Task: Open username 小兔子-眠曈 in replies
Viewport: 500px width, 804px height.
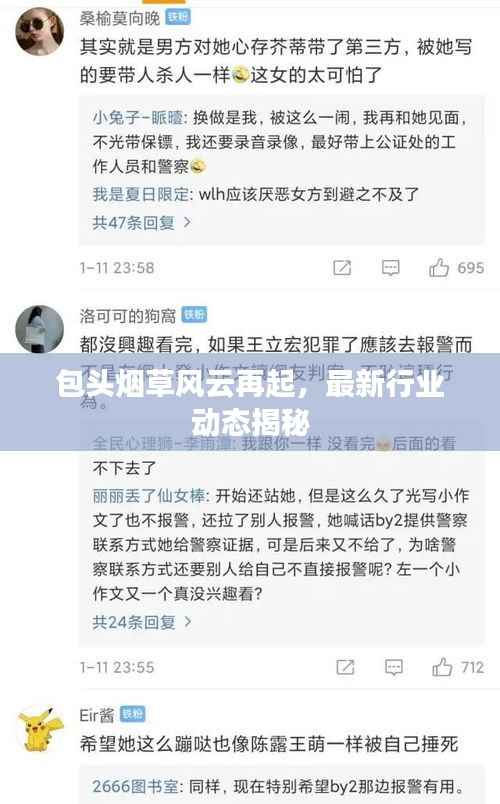Action: [138, 118]
